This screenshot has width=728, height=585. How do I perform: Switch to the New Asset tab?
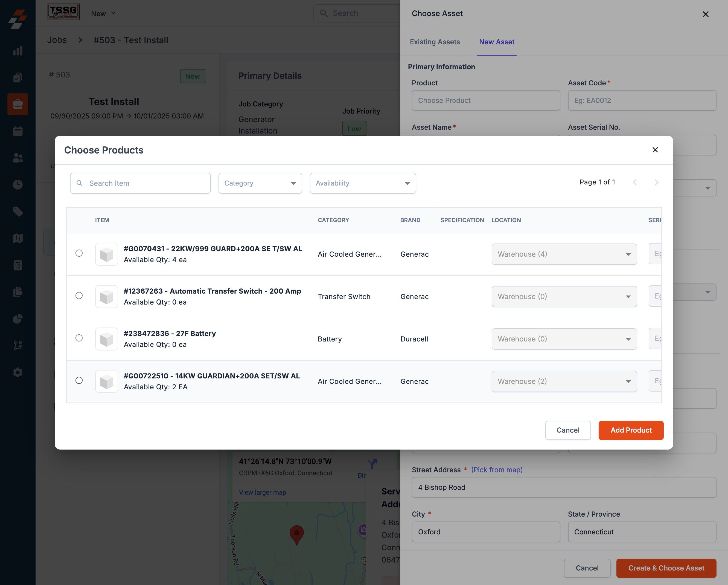496,42
